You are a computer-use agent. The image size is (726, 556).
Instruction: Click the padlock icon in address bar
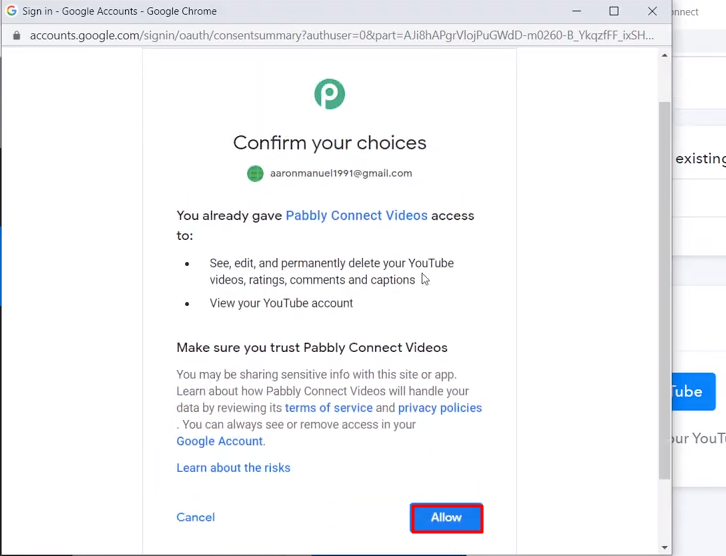[17, 36]
